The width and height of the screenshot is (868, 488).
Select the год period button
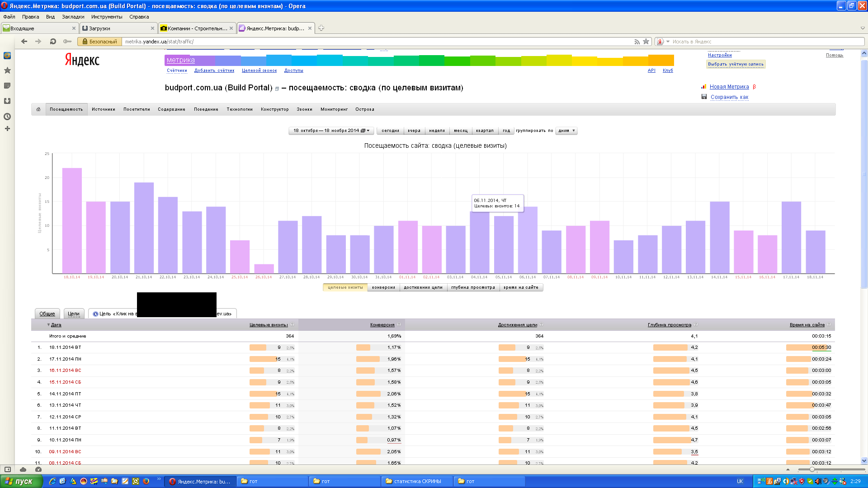506,131
